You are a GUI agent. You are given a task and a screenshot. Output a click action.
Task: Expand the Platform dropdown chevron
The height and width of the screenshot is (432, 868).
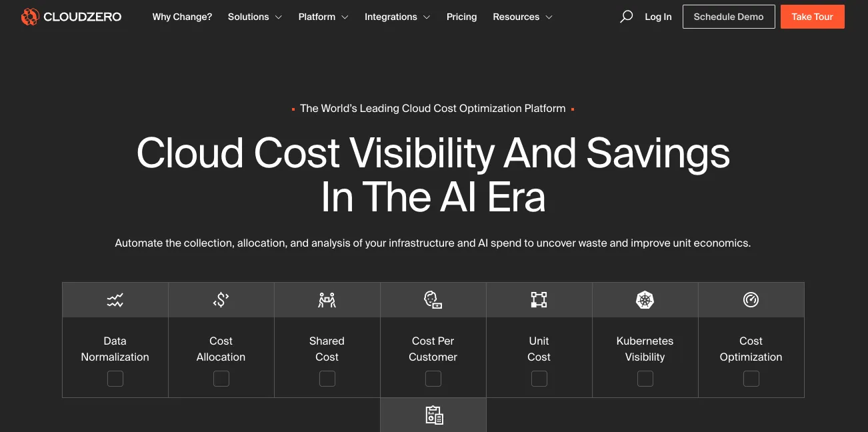click(345, 17)
